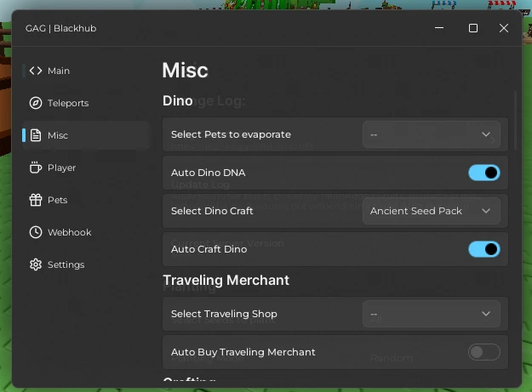Click the compass icon for Teleports

tap(36, 103)
